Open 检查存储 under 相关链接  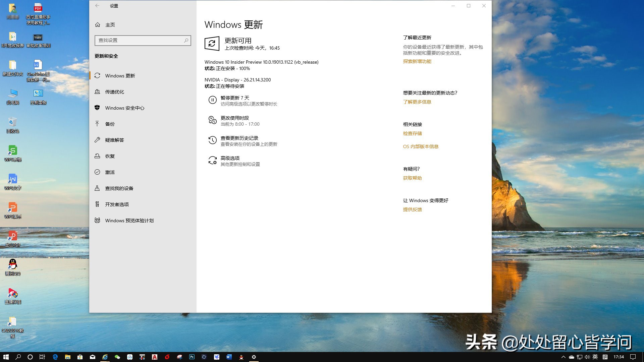tap(412, 133)
